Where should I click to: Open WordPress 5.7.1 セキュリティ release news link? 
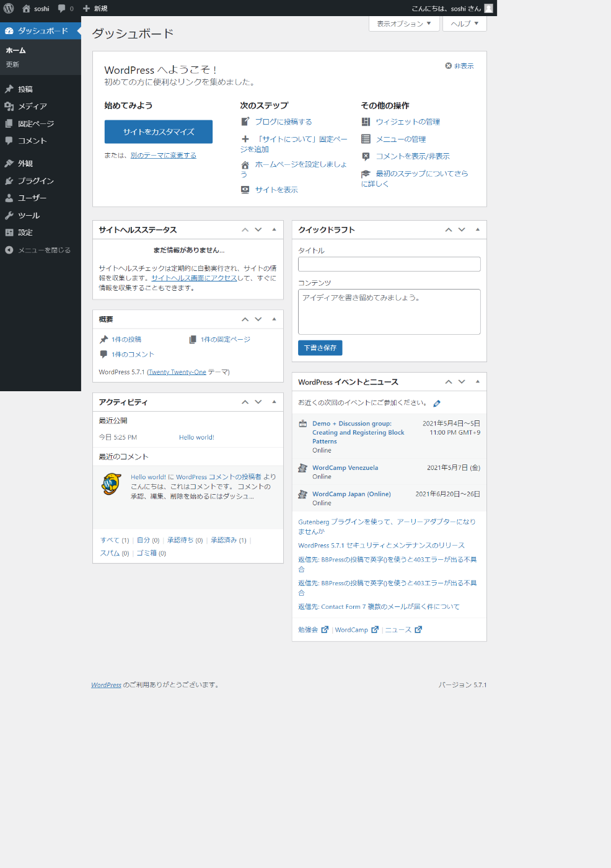[x=382, y=545]
